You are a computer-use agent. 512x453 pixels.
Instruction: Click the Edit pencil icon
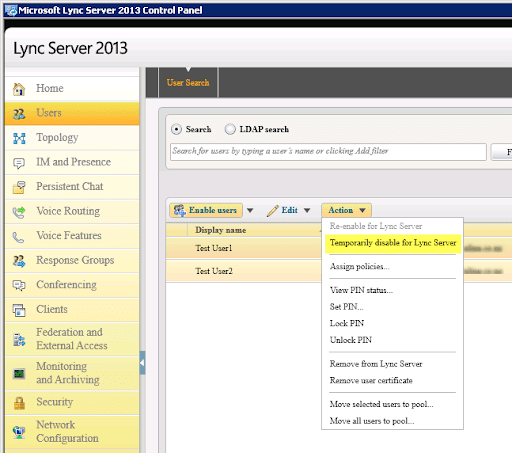[272, 211]
